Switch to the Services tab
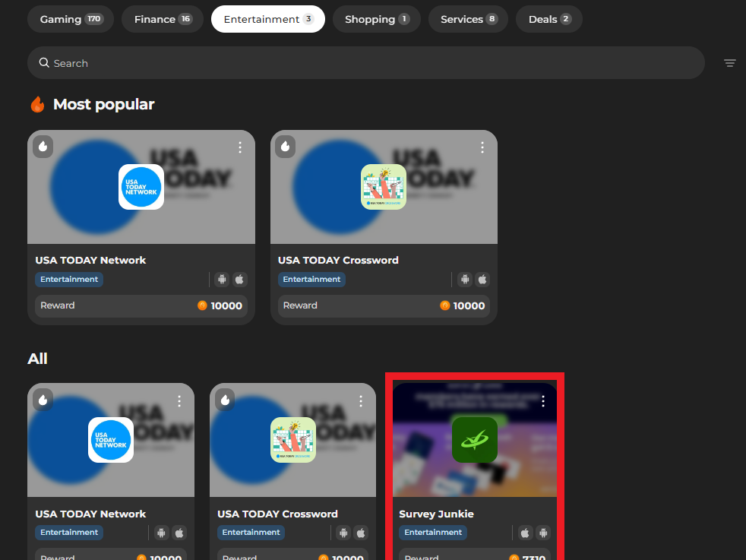746x560 pixels. pos(468,19)
